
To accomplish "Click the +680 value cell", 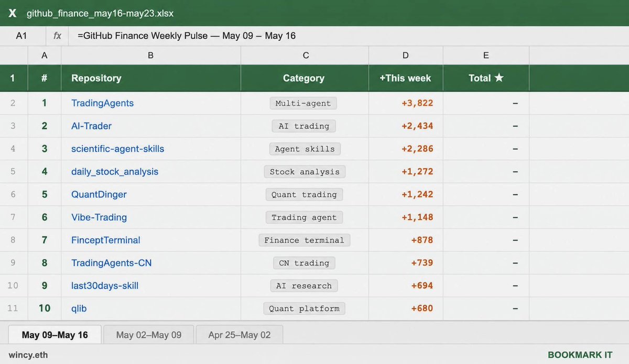I will click(x=406, y=308).
